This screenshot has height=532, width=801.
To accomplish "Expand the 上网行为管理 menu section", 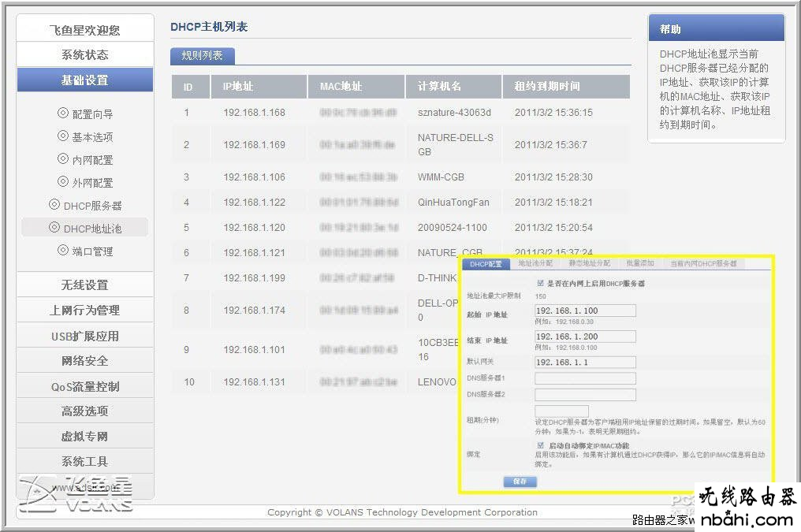I will pos(85,310).
